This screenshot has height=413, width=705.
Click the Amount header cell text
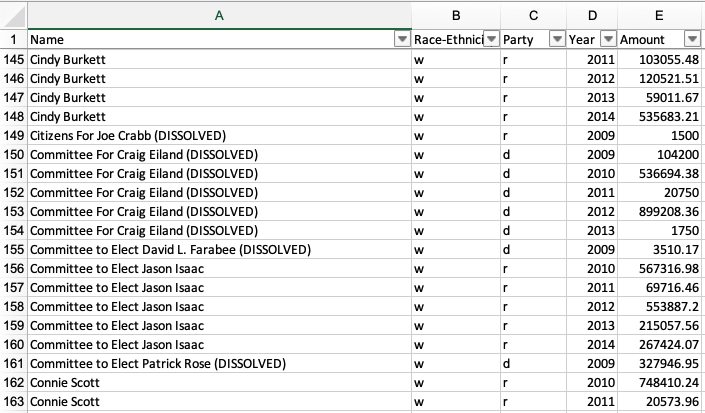(642, 40)
